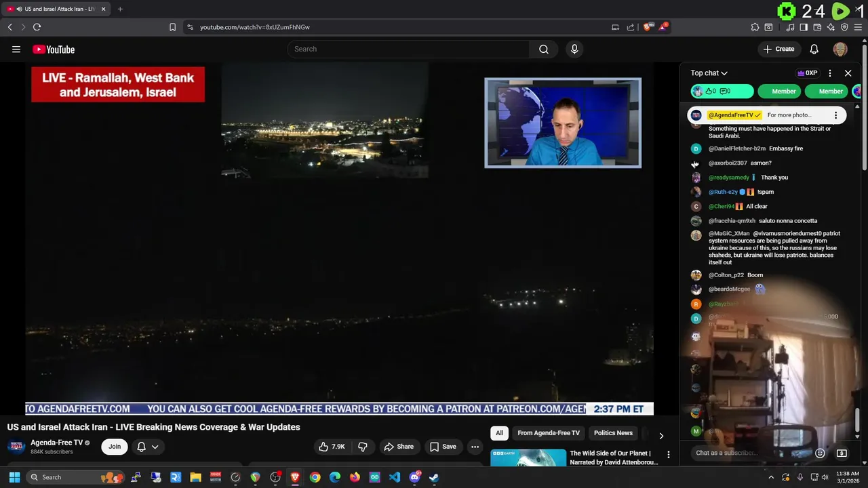Open the Brave Leo AI sparkle icon

(x=831, y=27)
